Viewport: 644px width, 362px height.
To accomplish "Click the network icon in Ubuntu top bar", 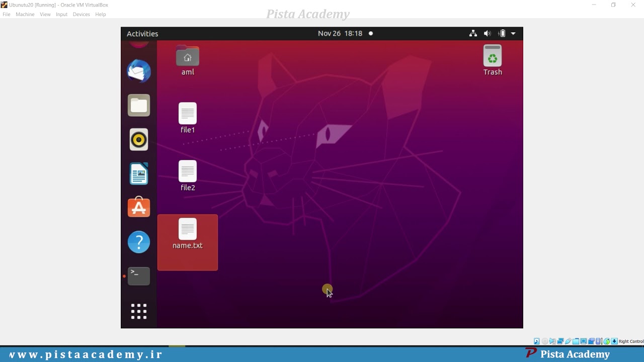I will [x=473, y=34].
